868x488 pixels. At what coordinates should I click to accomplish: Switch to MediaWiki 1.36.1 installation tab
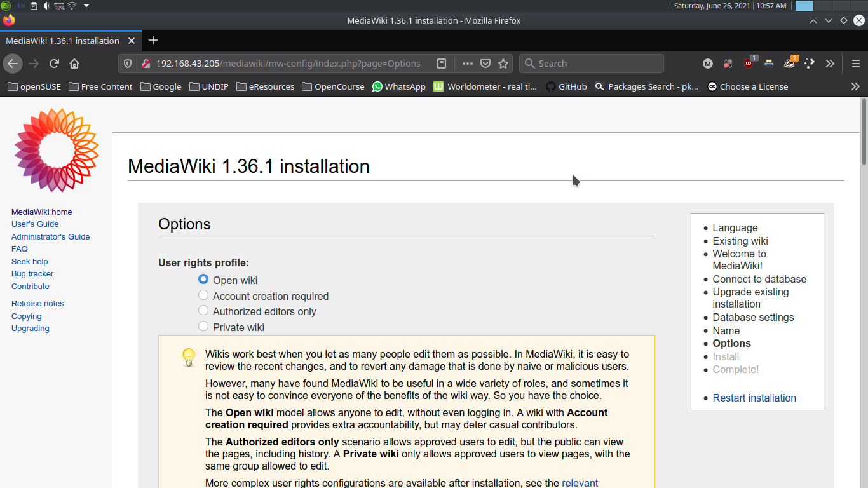[62, 41]
